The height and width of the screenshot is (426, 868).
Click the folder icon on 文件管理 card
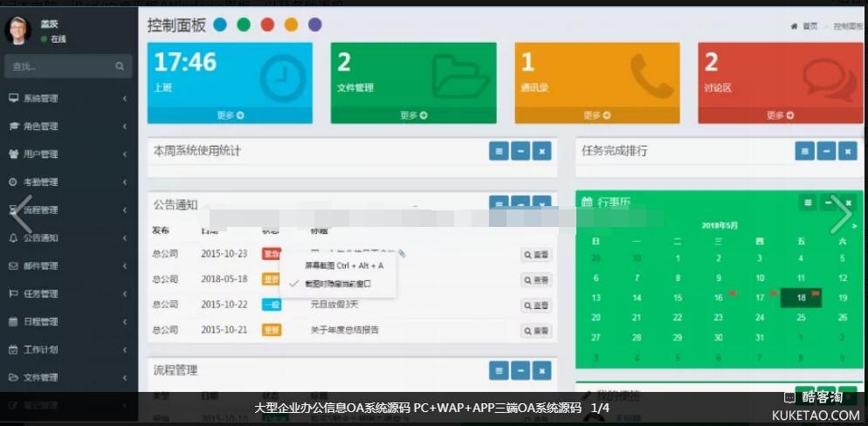click(460, 77)
